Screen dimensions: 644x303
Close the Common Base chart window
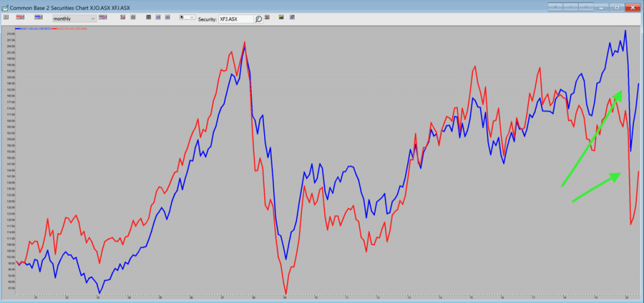(633, 8)
